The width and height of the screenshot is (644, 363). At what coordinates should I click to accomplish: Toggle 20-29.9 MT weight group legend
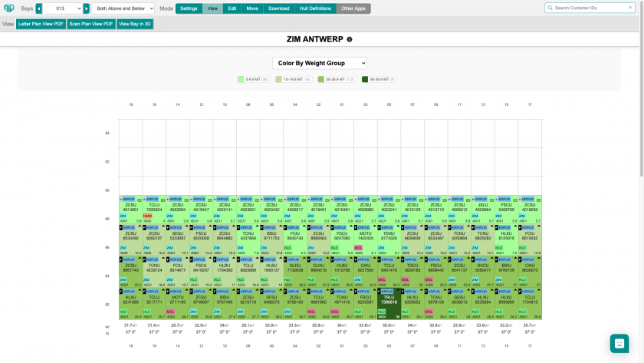(337, 79)
